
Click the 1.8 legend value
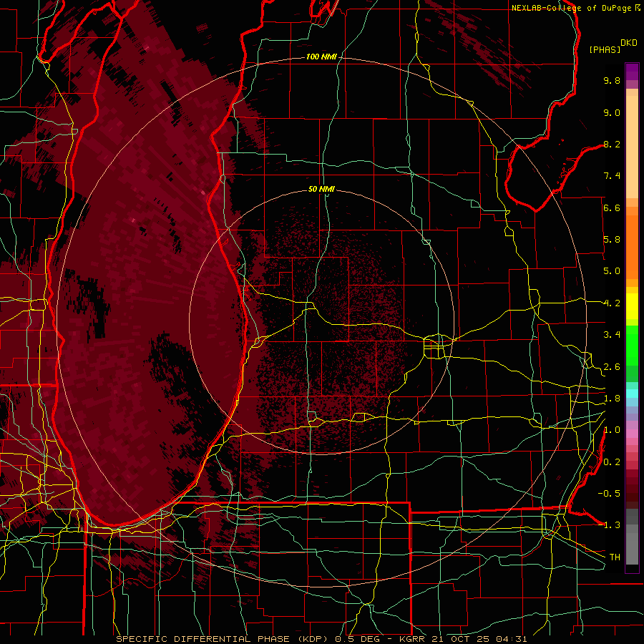(x=612, y=399)
